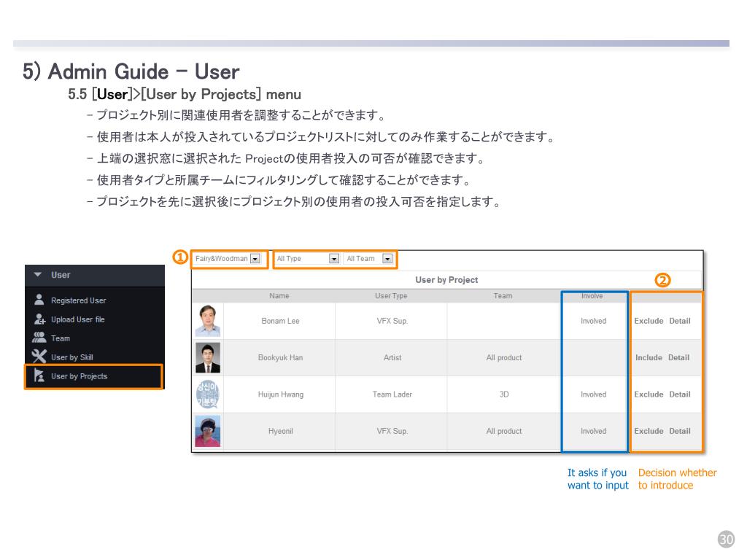Image resolution: width=747 pixels, height=560 pixels.
Task: Include Bookyuk Han in project
Action: pyautogui.click(x=649, y=357)
